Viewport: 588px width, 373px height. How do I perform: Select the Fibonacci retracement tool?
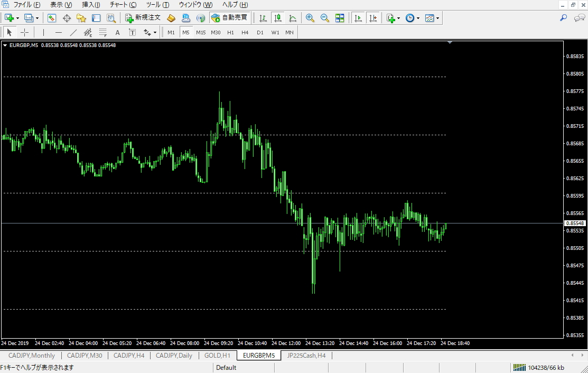coord(102,33)
